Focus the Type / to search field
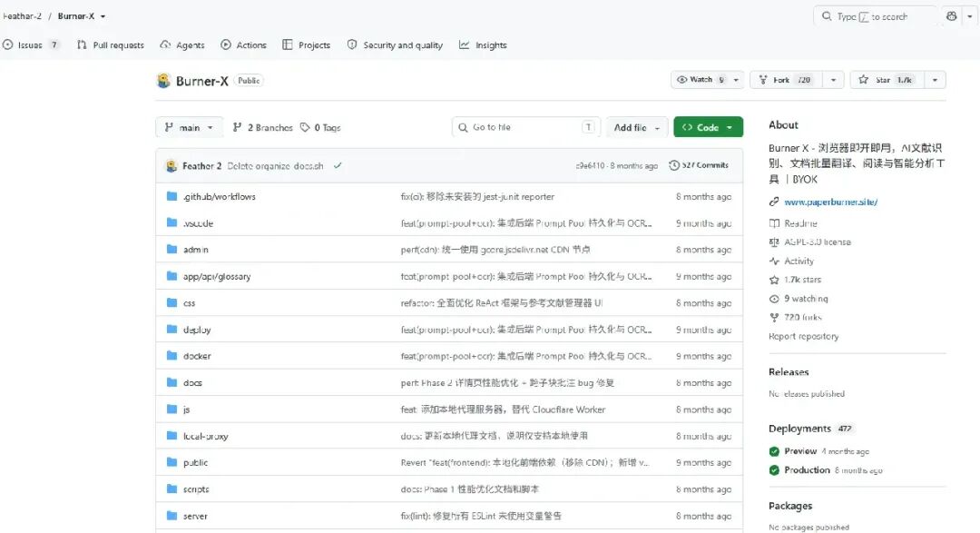 (x=875, y=16)
